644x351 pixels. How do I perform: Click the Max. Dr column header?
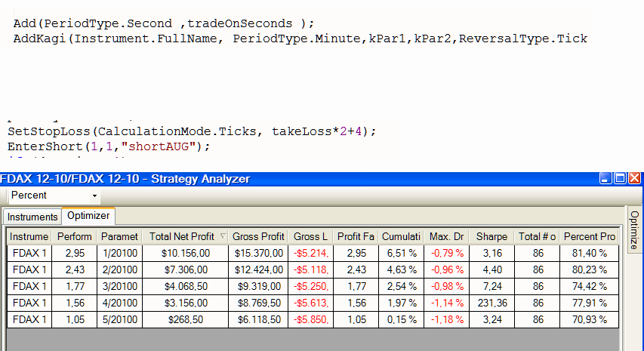[x=446, y=236]
